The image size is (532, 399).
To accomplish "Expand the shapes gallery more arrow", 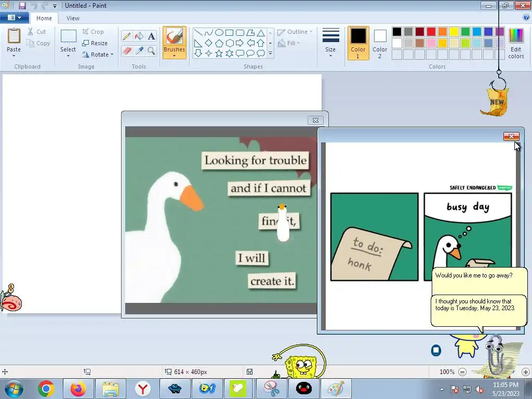I will pyautogui.click(x=270, y=54).
